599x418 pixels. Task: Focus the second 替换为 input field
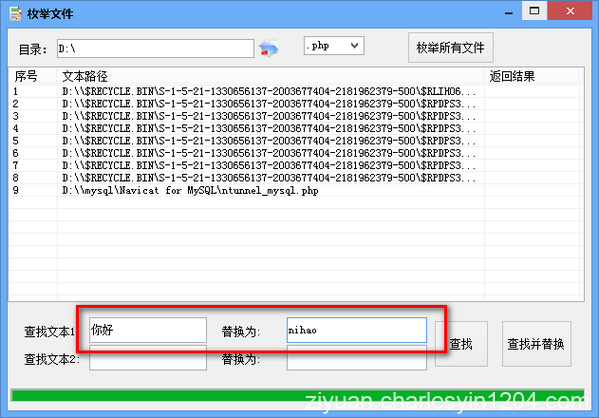[x=356, y=358]
